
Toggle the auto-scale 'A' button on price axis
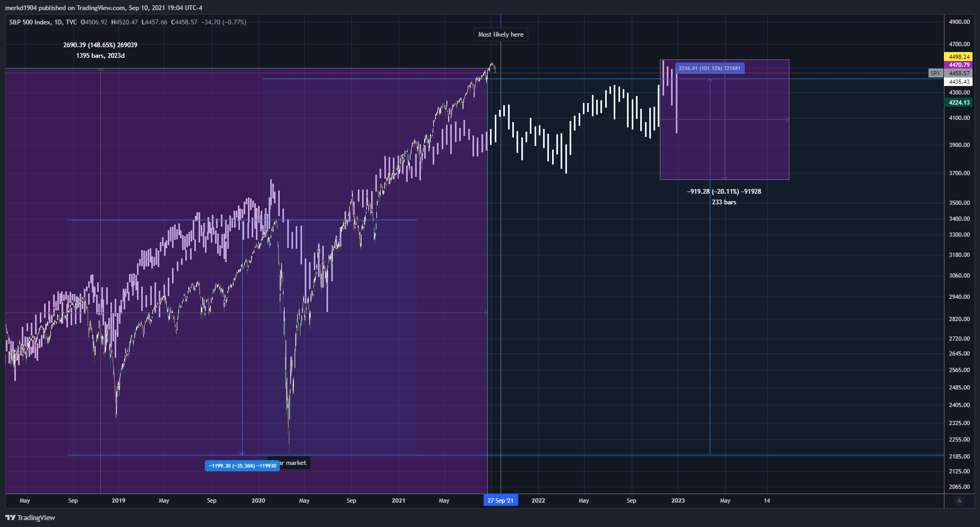[x=959, y=500]
